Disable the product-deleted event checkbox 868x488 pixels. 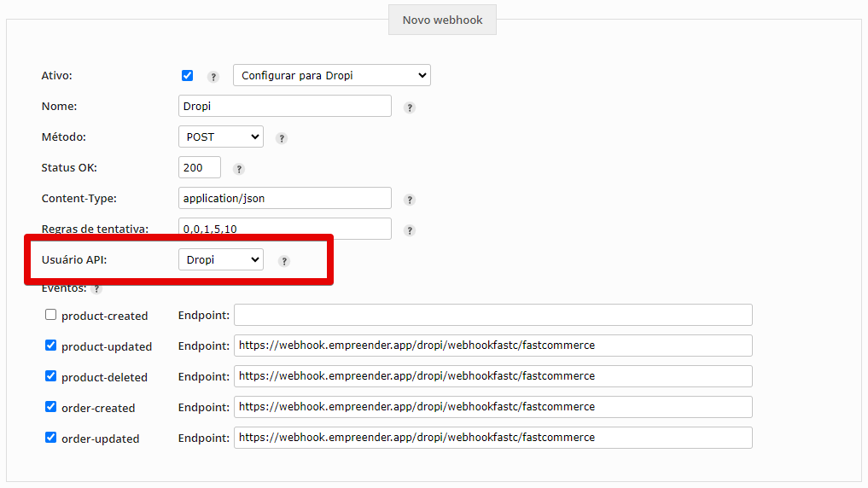51,376
